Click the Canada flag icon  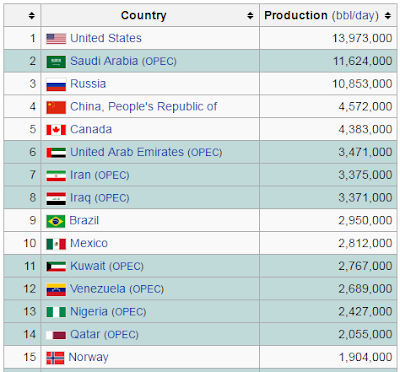click(56, 130)
